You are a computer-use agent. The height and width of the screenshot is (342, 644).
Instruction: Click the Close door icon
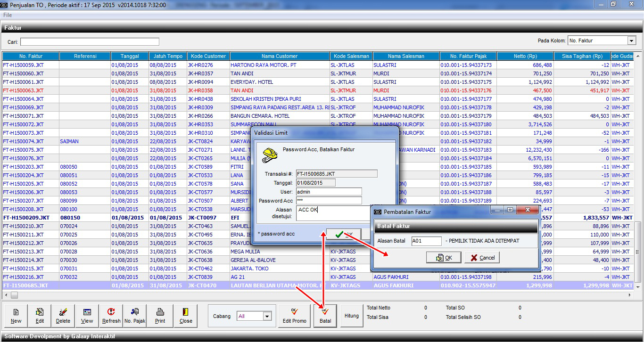(186, 316)
